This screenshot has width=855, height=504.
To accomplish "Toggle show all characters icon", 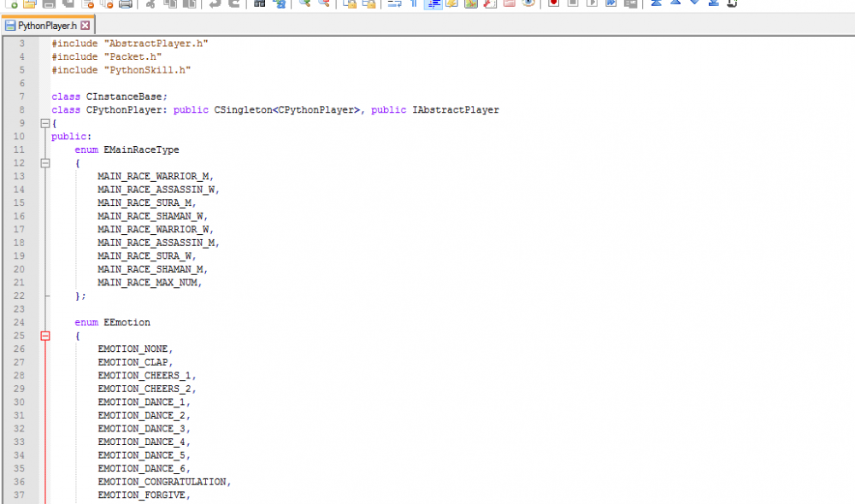I will tap(413, 3).
